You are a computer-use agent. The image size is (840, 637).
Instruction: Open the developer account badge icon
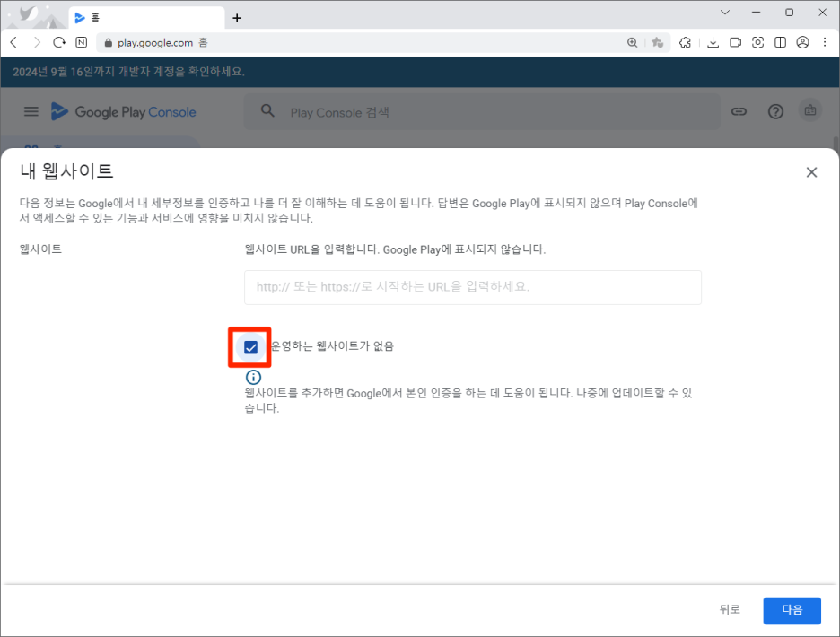coord(810,110)
